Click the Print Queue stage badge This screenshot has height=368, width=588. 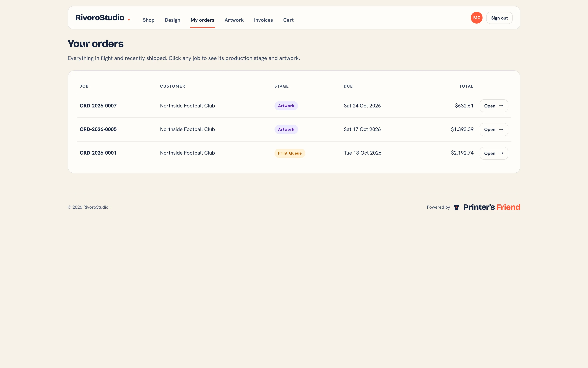[290, 153]
